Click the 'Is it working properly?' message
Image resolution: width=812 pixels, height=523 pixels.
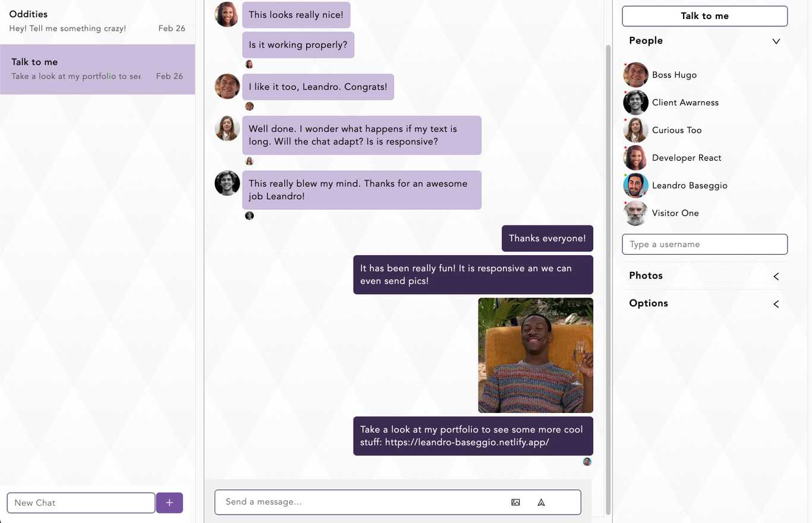pyautogui.click(x=298, y=45)
